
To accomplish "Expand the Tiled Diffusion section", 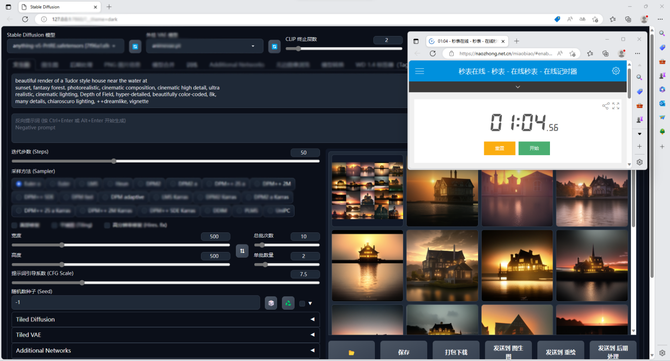I will [x=165, y=319].
